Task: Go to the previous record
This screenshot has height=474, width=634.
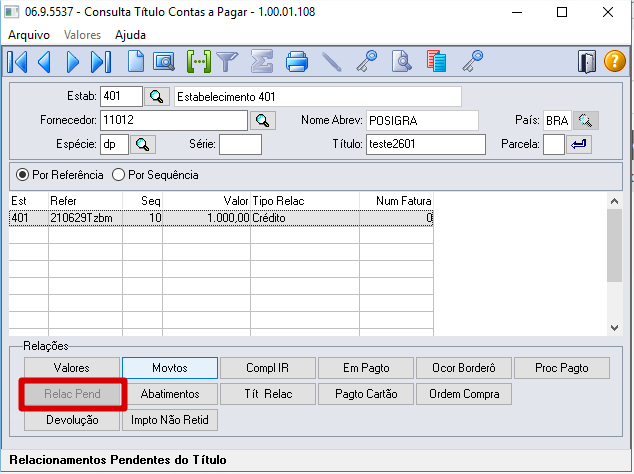Action: pos(44,62)
